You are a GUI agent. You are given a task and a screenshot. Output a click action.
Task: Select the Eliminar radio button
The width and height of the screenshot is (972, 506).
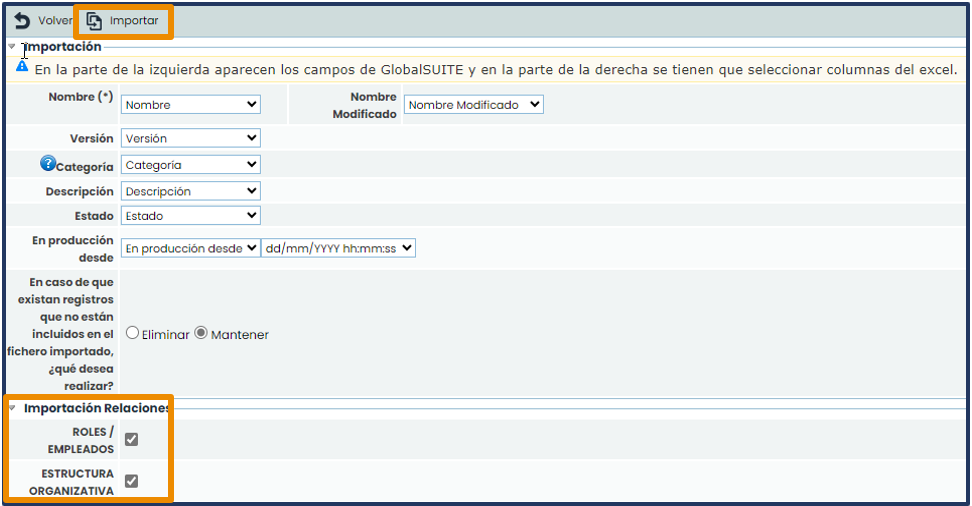[132, 334]
